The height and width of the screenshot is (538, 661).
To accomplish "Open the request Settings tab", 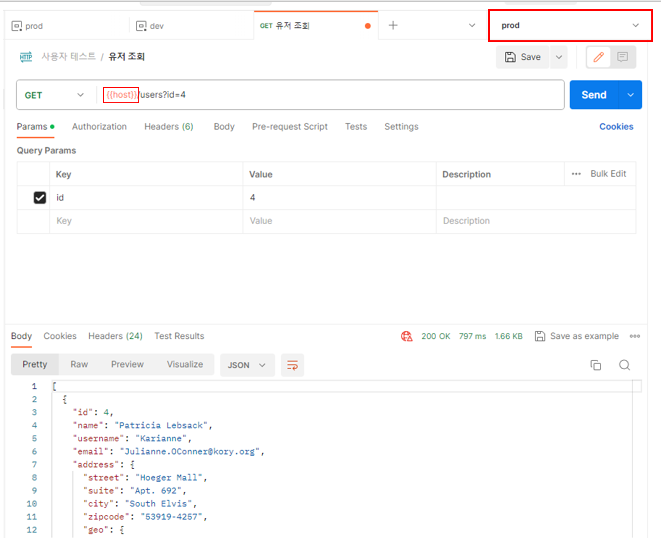I will coord(401,127).
